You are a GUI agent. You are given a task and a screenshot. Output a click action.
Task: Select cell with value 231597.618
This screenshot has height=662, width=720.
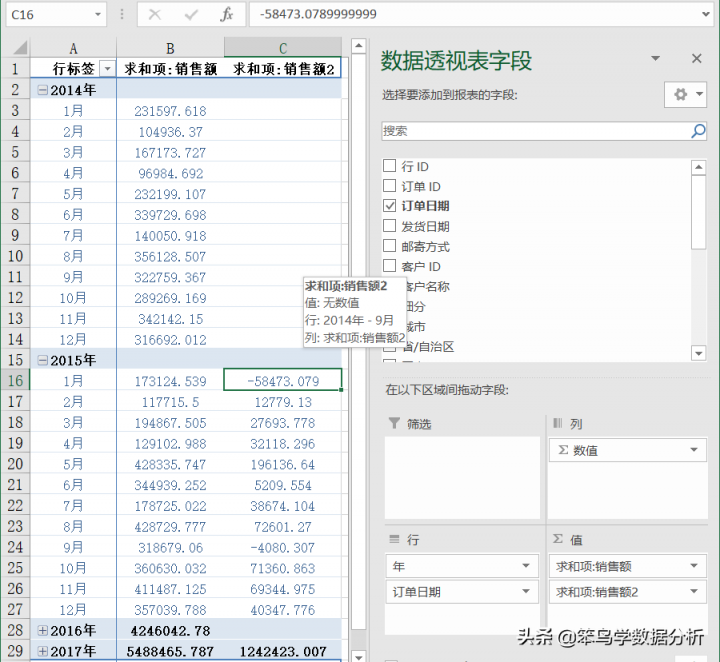pos(170,111)
